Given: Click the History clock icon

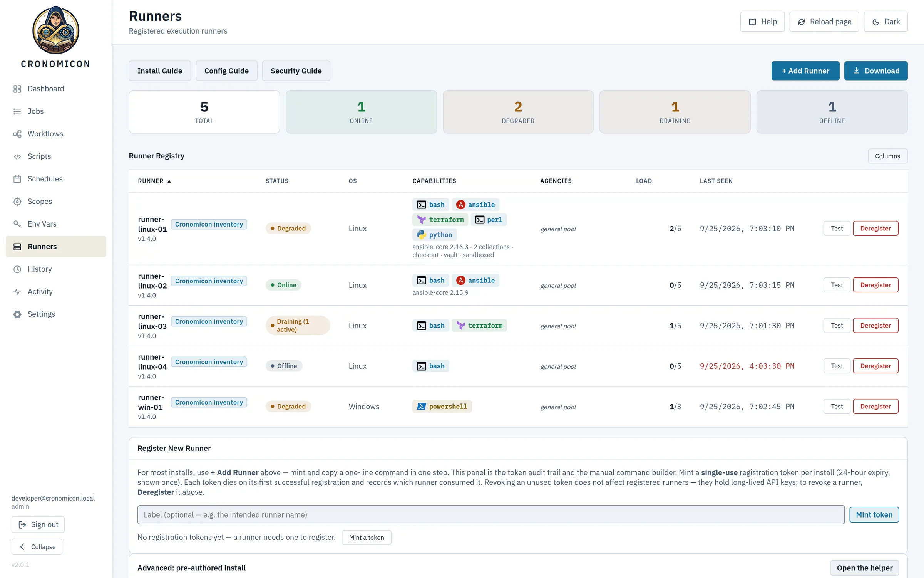Looking at the screenshot, I should [17, 269].
